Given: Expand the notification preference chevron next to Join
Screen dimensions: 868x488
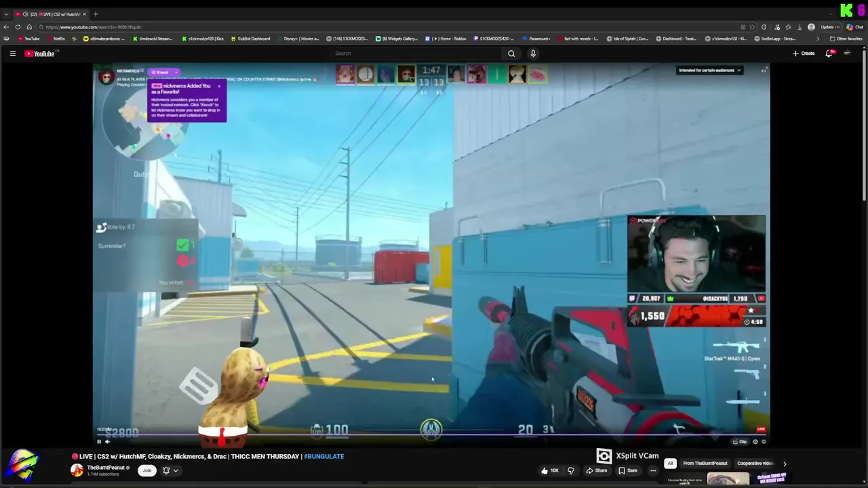Looking at the screenshot, I should [176, 470].
